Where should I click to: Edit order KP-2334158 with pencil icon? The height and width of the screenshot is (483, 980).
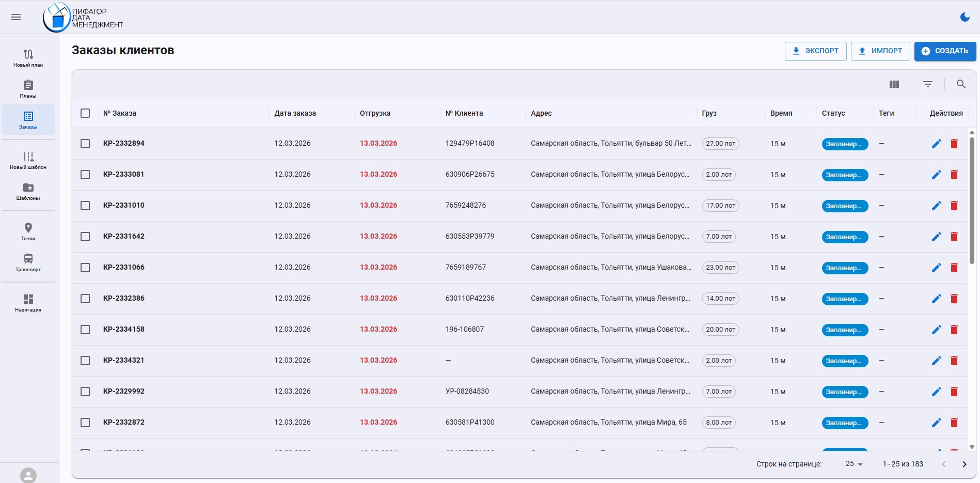click(x=936, y=330)
